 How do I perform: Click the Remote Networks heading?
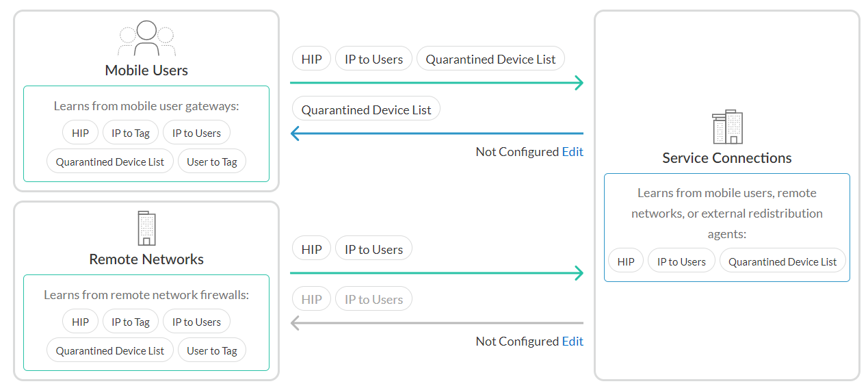[x=146, y=259]
